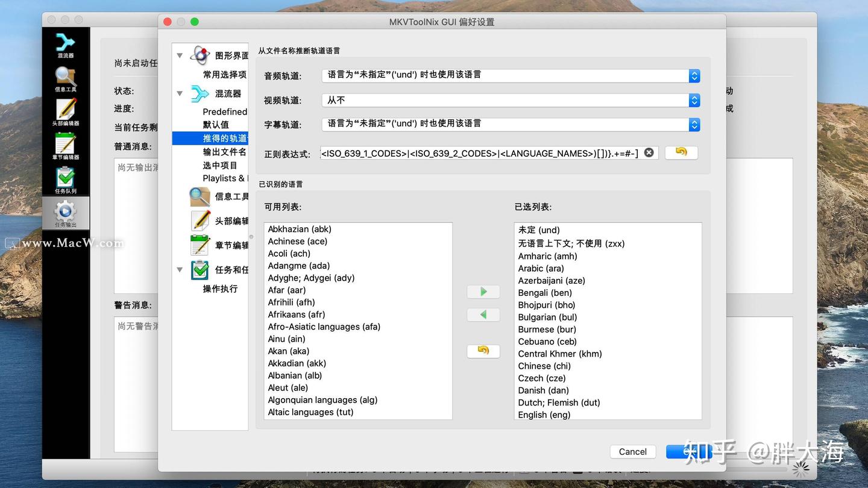868x488 pixels.
Task: Open the 字幕轨道 dropdown
Action: 511,124
